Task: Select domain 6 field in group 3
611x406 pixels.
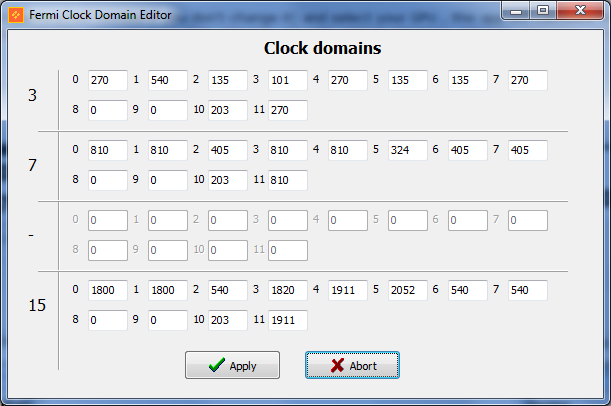Action: click(468, 80)
